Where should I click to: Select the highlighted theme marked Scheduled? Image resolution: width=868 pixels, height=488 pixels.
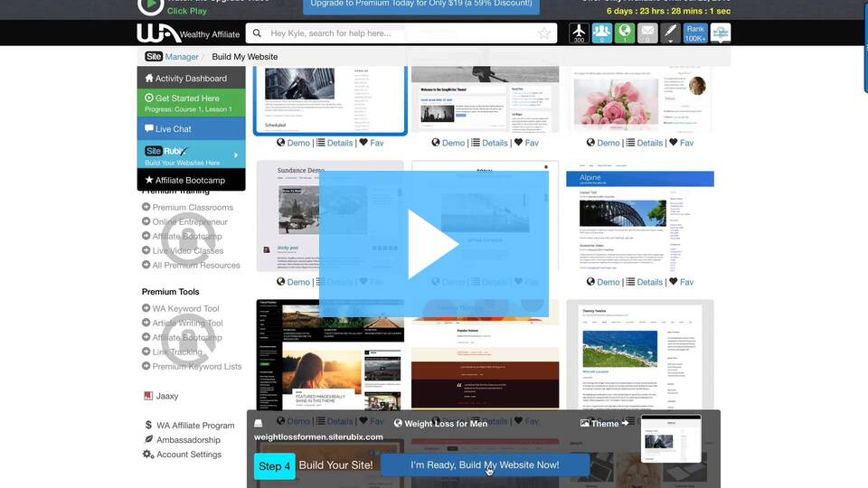pos(330,99)
